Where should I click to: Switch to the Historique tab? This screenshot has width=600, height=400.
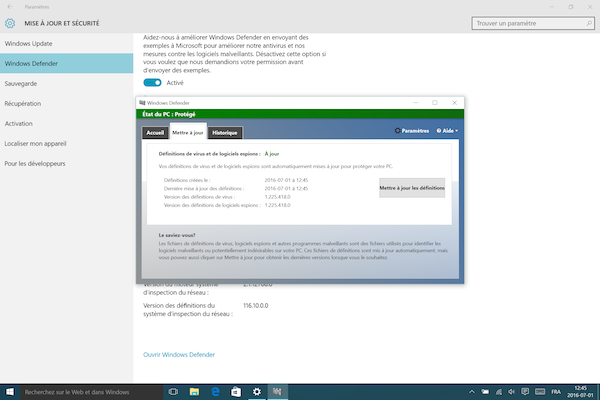click(225, 132)
